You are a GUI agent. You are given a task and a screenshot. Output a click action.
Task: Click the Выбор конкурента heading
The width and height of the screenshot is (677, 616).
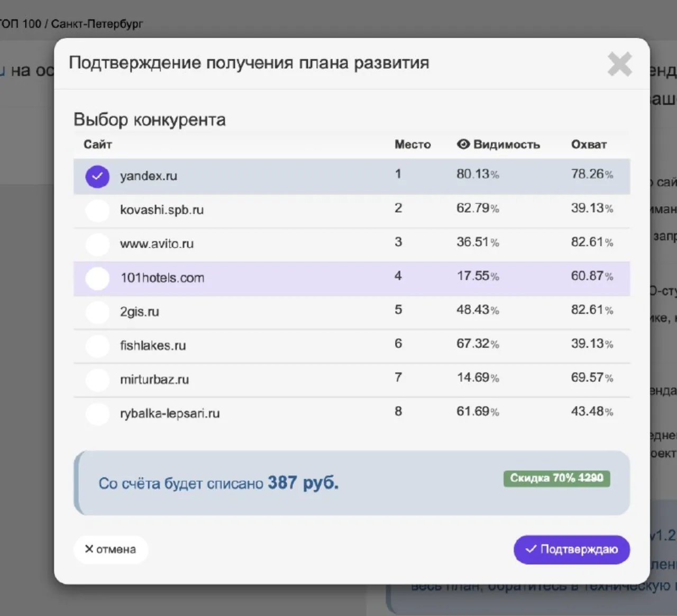(x=150, y=119)
